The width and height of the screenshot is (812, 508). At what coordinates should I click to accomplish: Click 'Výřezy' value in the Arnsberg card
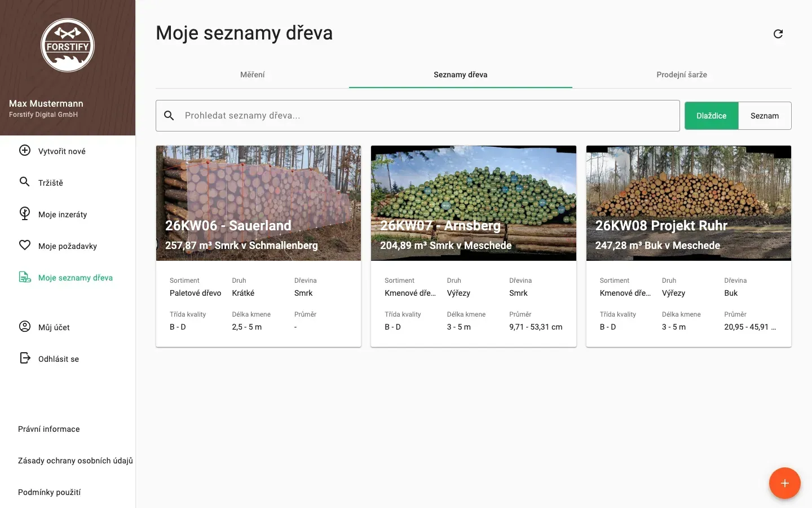[x=458, y=293]
